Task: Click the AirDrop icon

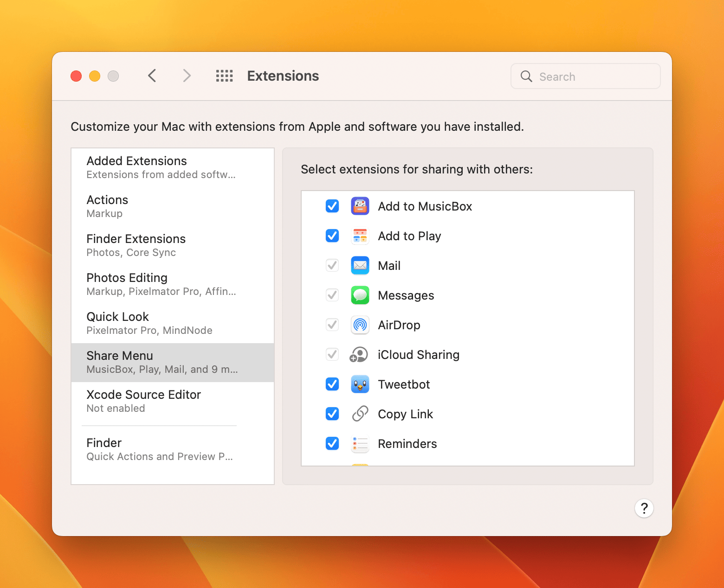Action: [360, 325]
